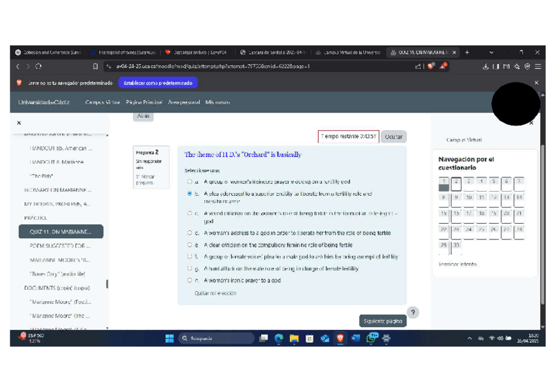Open File Explorer from the taskbar
The width and height of the screenshot is (555, 392).
click(294, 338)
